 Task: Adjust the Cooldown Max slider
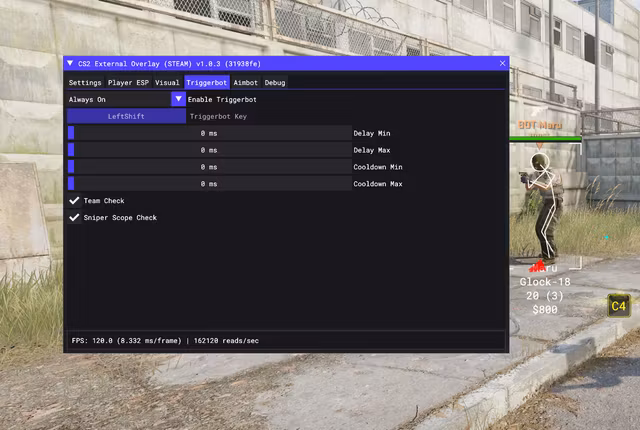(209, 184)
